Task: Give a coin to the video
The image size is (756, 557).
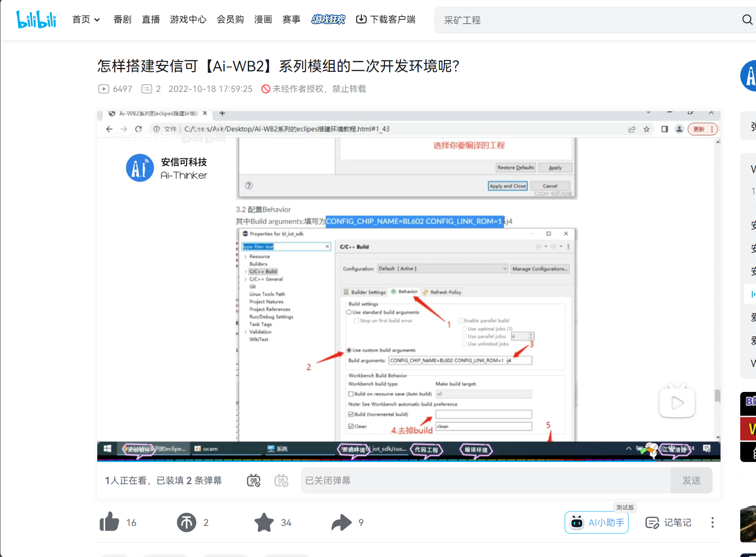Action: pos(187,522)
